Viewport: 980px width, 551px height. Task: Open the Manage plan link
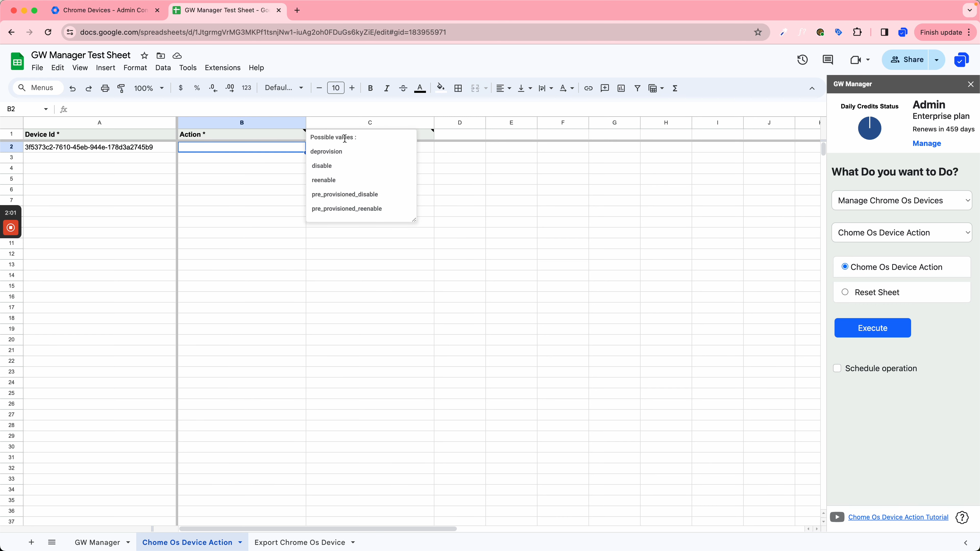(x=926, y=143)
